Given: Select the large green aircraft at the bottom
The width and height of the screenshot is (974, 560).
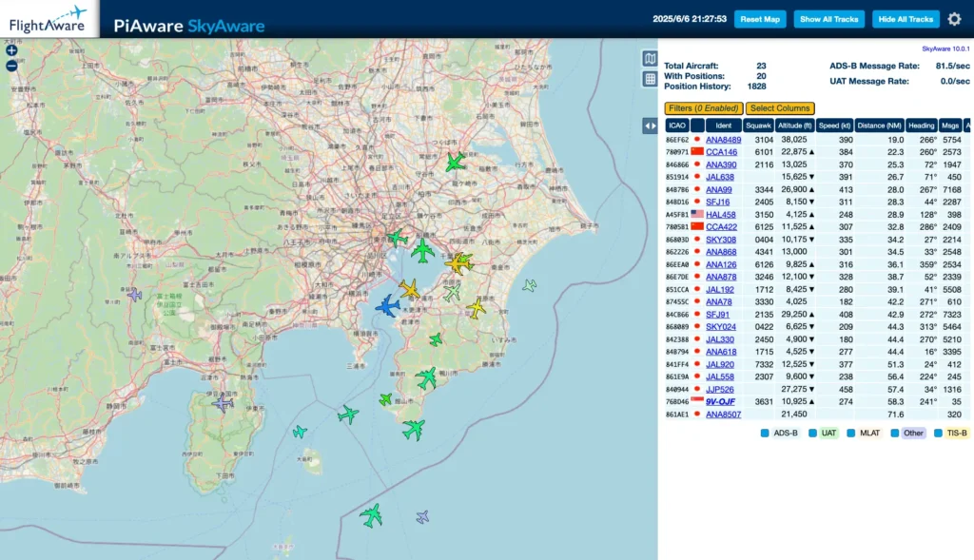Looking at the screenshot, I should 372,516.
